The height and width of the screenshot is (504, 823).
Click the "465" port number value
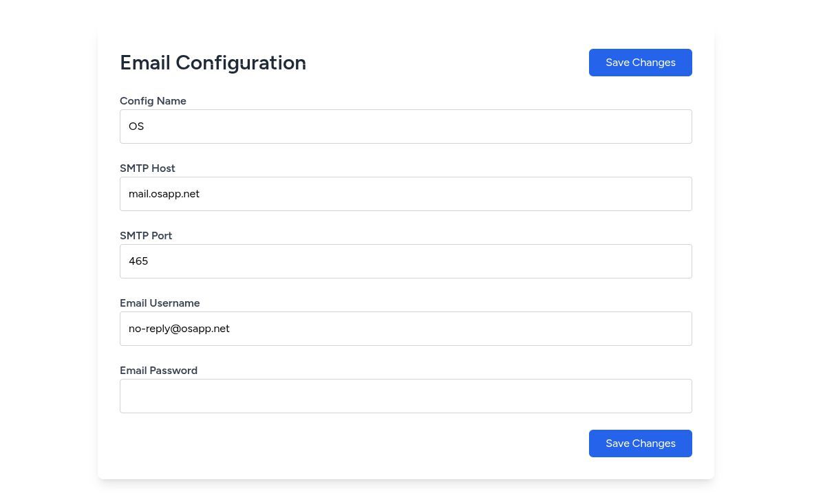(138, 261)
